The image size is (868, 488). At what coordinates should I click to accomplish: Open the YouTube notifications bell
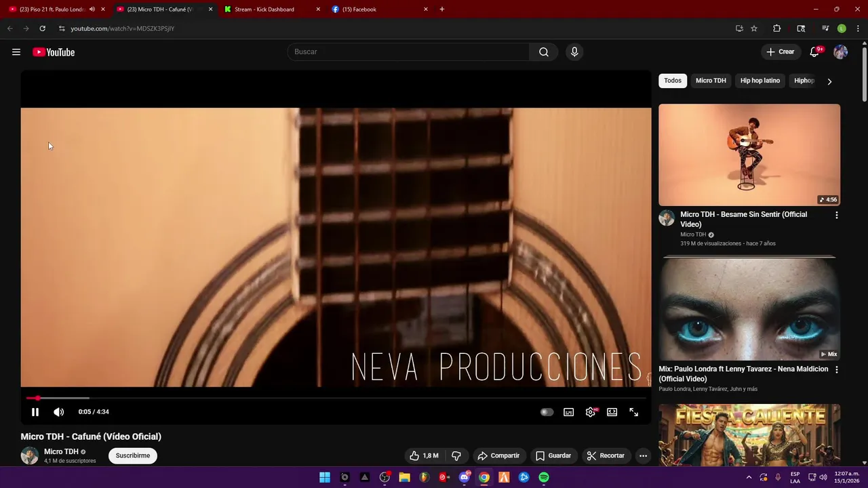815,52
